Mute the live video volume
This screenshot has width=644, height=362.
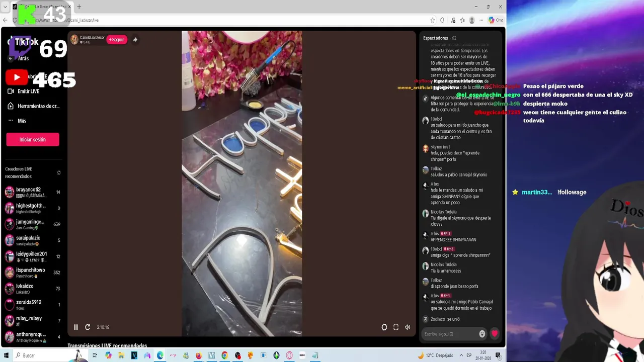[x=408, y=327]
